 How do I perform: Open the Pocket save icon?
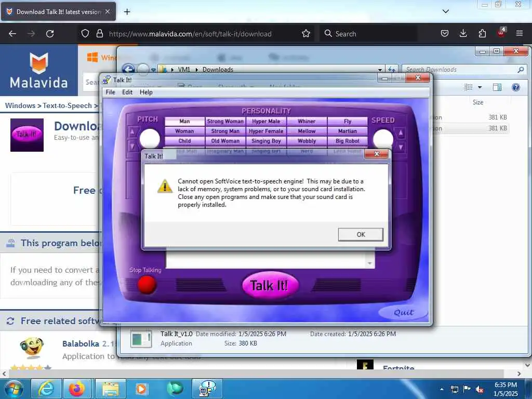445,34
